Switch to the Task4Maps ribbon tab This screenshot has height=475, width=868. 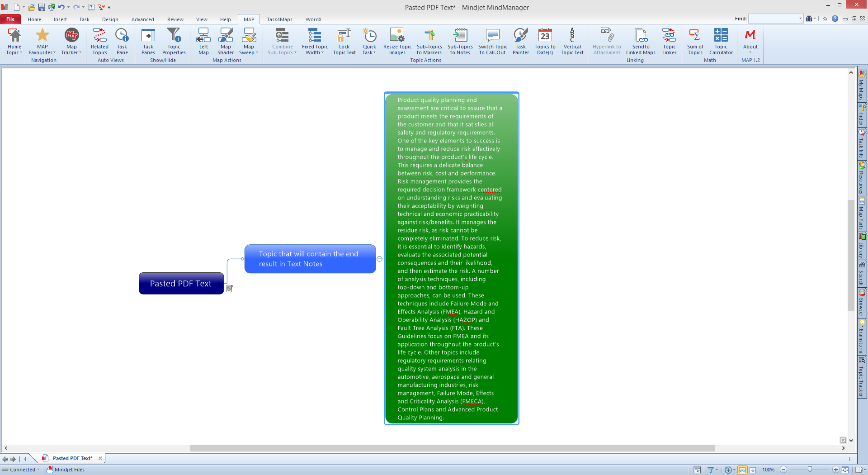coord(279,19)
